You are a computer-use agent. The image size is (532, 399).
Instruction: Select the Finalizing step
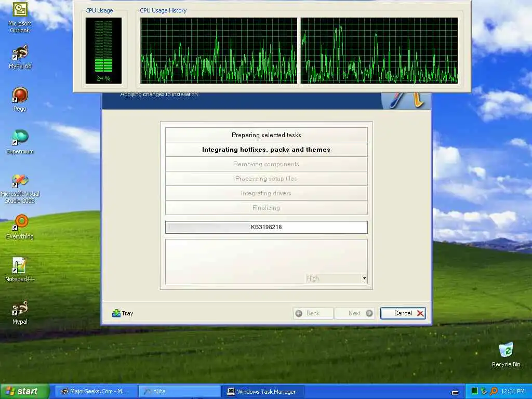(267, 208)
